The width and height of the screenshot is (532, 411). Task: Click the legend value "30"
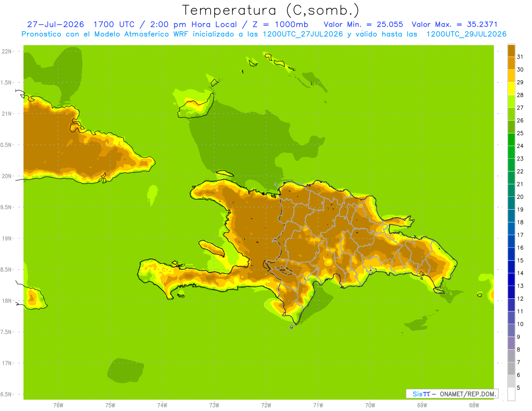coord(520,70)
